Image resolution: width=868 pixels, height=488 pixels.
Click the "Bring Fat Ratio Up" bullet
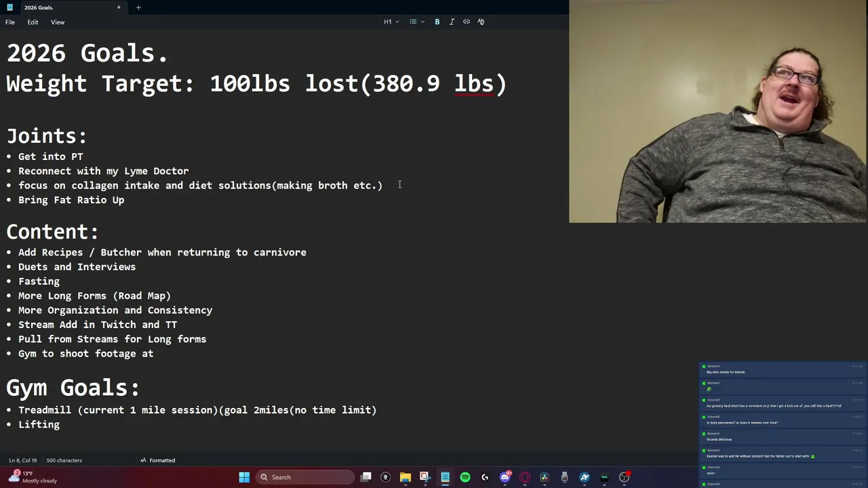click(x=71, y=200)
